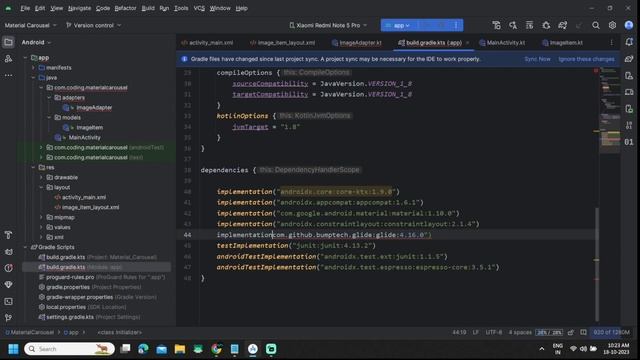The width and height of the screenshot is (640, 360).
Task: Switch to ImageItem.kt tab
Action: point(562,42)
